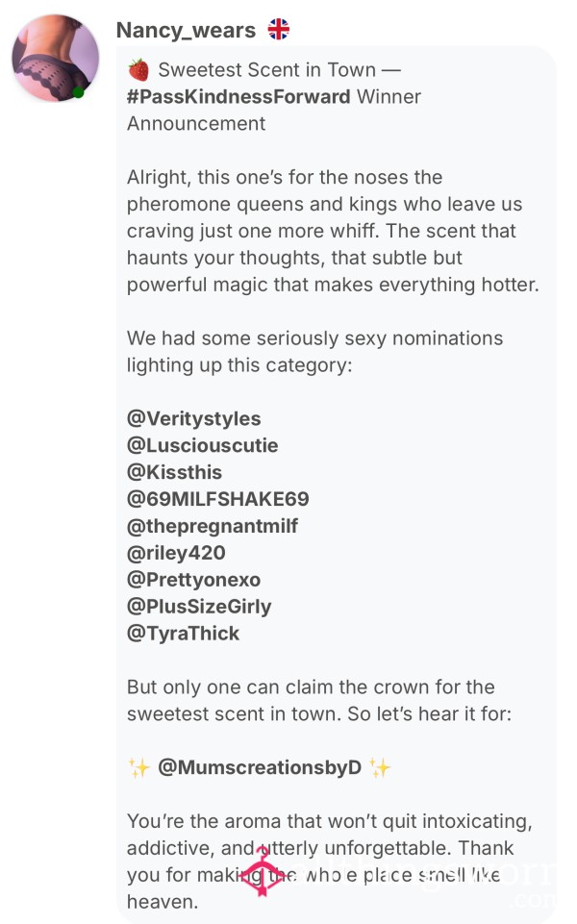Go to @thepregnantmilf profile

point(213,526)
